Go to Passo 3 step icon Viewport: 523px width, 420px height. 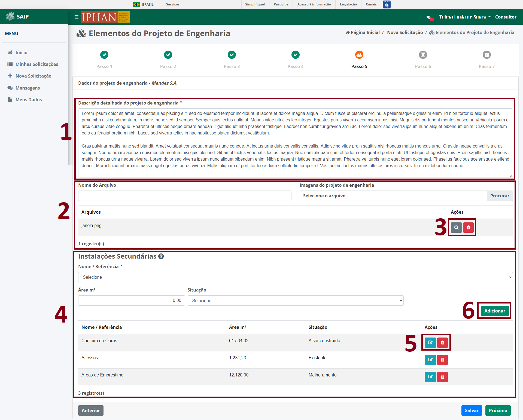tap(232, 55)
